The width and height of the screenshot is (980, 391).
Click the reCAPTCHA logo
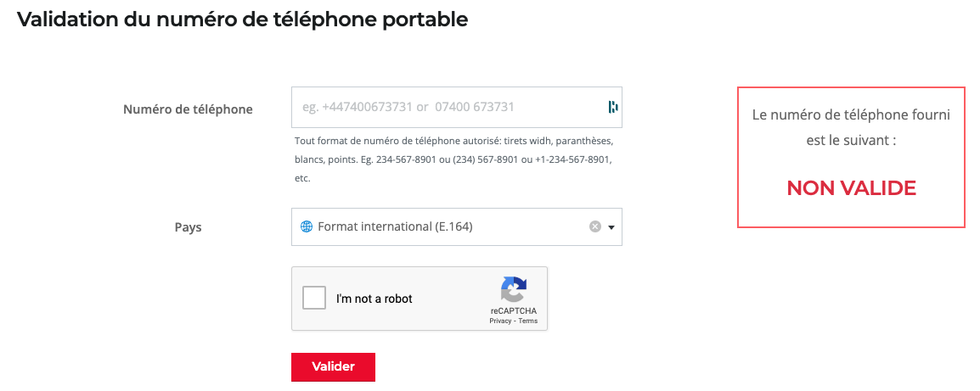pyautogui.click(x=513, y=290)
